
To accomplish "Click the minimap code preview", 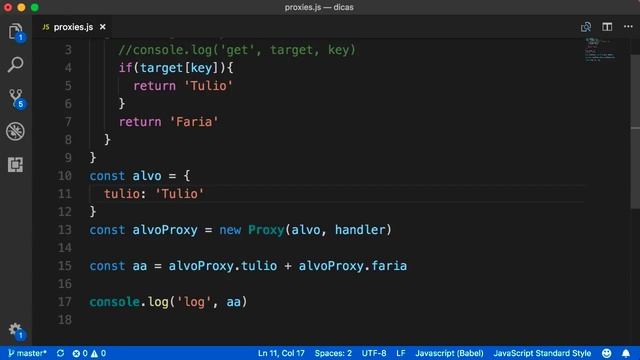I will coord(600,49).
